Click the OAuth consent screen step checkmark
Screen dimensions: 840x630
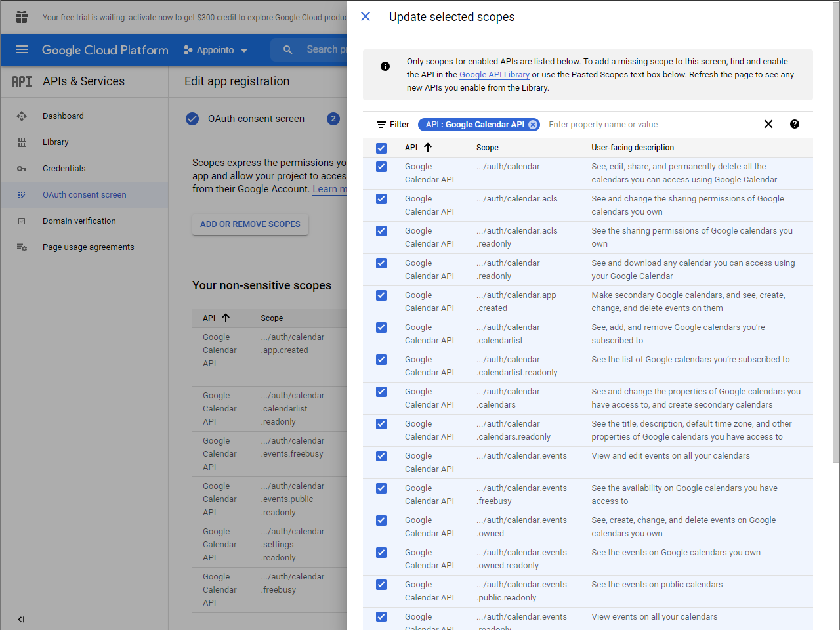click(192, 119)
